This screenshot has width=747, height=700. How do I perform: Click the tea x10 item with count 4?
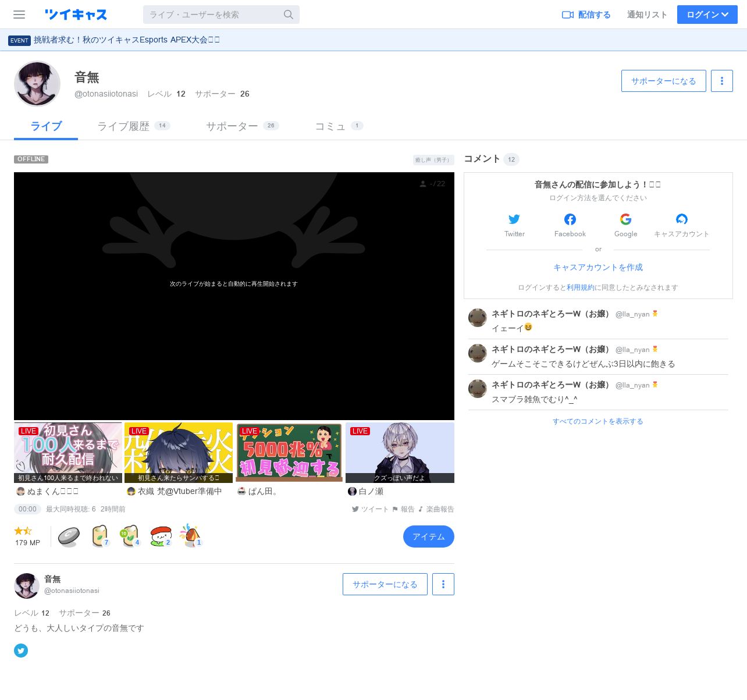130,536
